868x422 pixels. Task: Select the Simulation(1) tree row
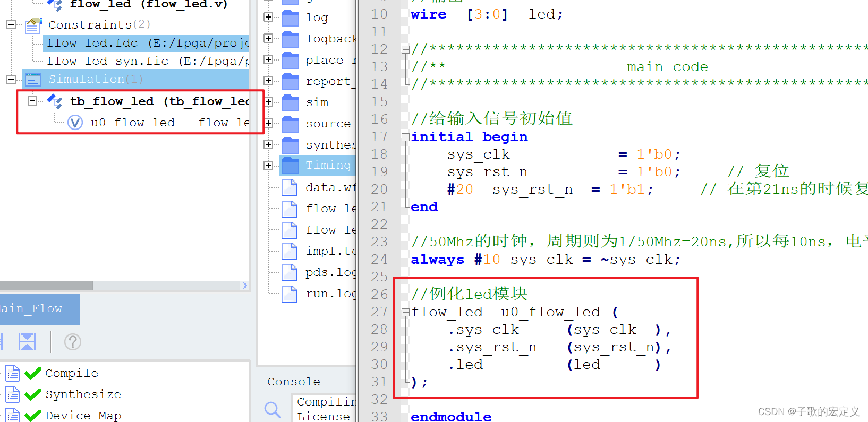tap(135, 79)
